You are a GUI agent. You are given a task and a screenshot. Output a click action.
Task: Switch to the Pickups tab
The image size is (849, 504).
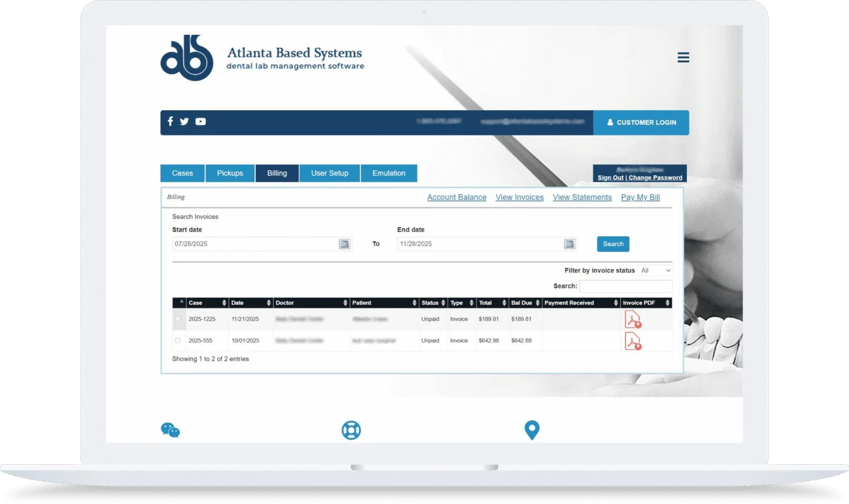tap(230, 173)
